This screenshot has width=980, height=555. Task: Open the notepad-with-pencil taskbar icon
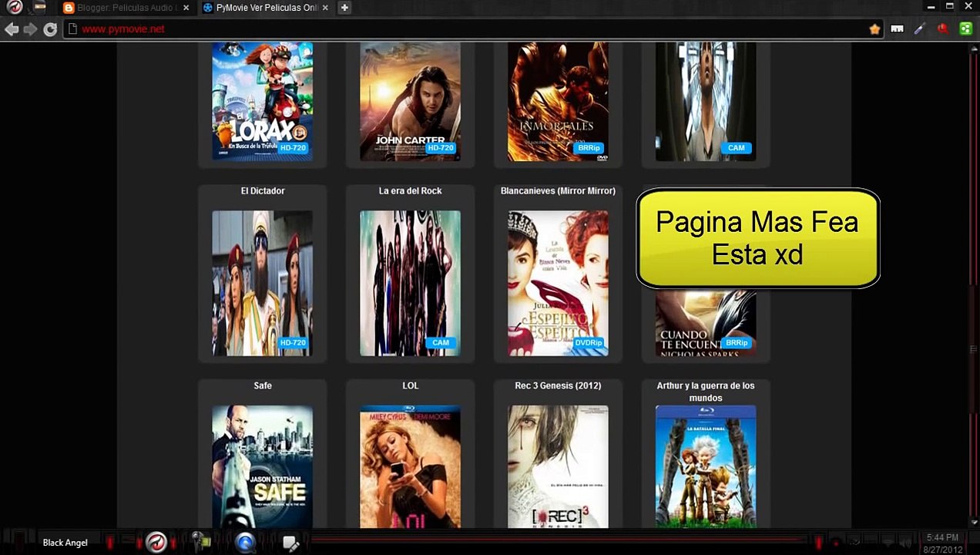click(x=290, y=543)
